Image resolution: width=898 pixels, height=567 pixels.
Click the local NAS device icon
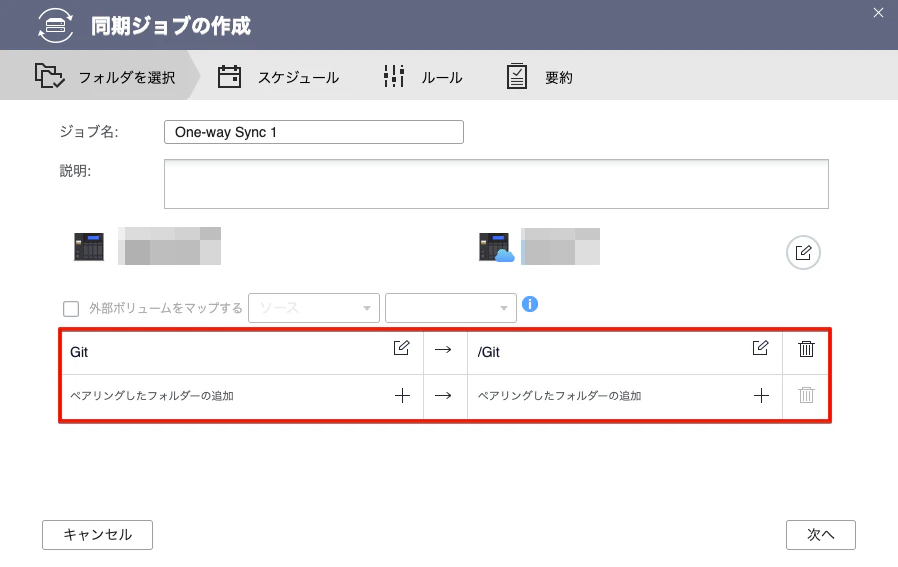click(x=89, y=247)
